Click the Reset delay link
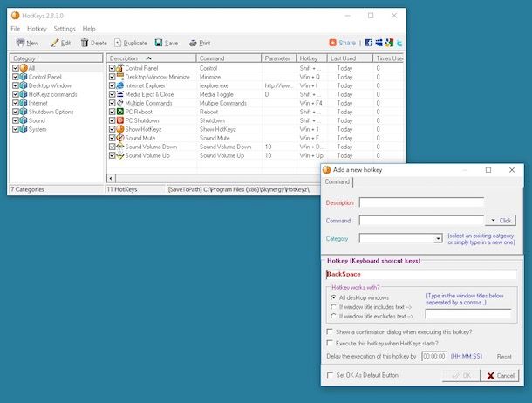The width and height of the screenshot is (532, 403). (x=504, y=357)
